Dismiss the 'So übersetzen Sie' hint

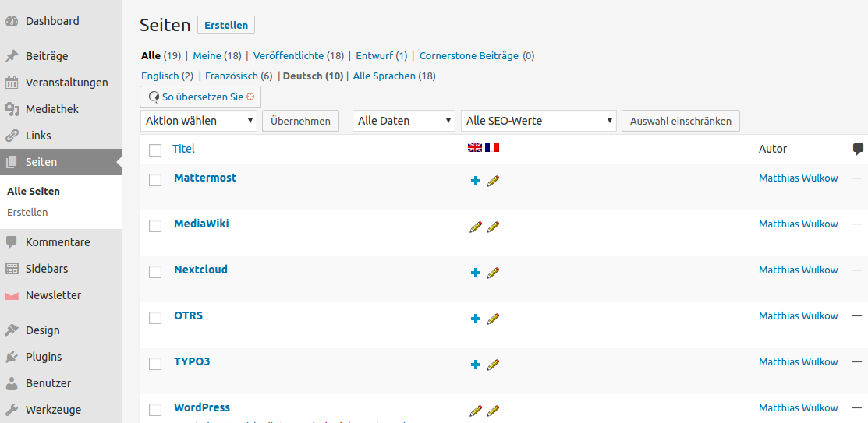(250, 97)
